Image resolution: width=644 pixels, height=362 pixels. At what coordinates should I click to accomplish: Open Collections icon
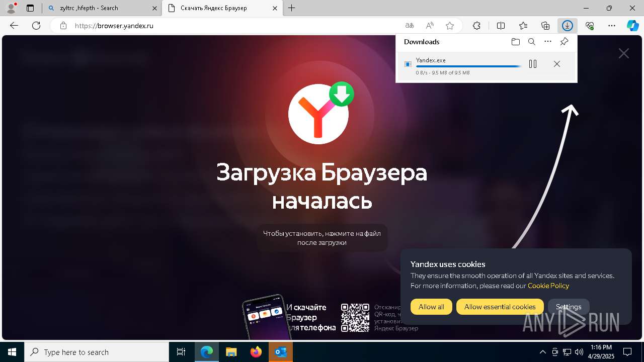tap(545, 26)
